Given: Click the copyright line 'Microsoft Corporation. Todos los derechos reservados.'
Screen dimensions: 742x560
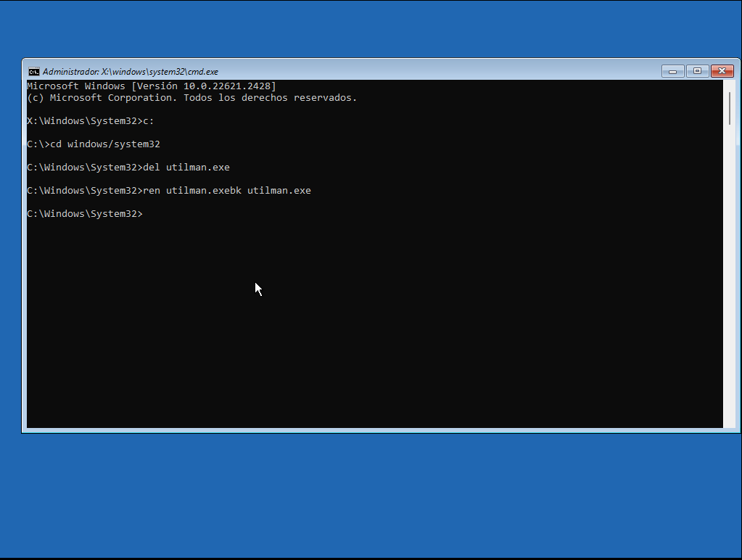Looking at the screenshot, I should point(191,97).
